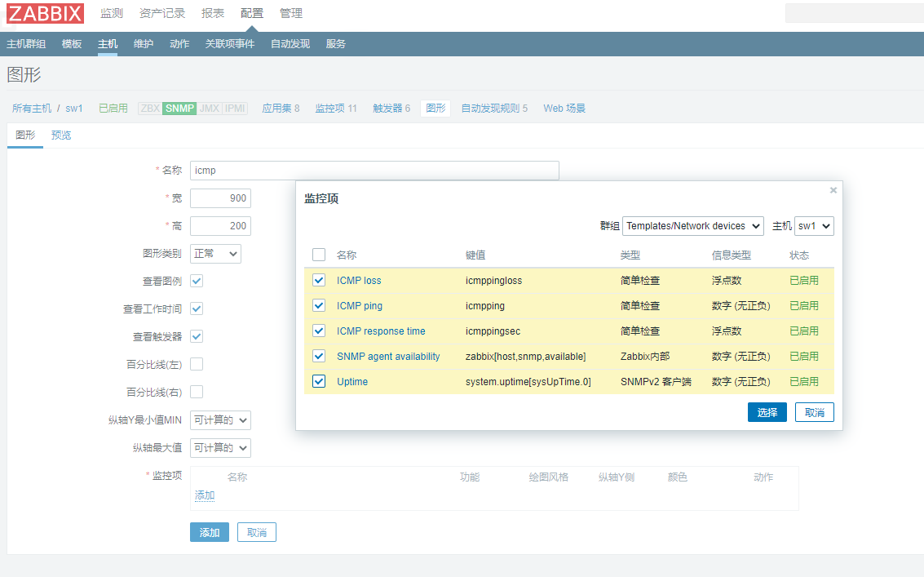Click the sw1 breadcrumb link
924x577 pixels.
(74, 108)
